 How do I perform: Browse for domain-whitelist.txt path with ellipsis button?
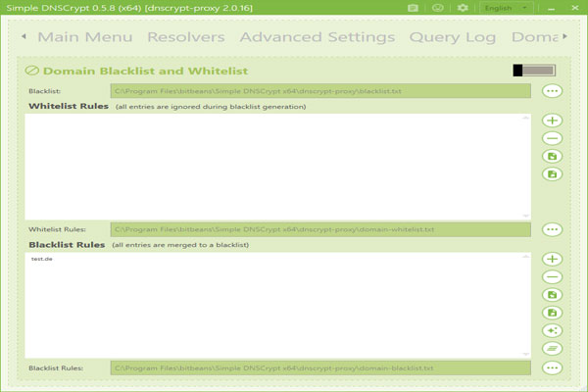pos(552,229)
